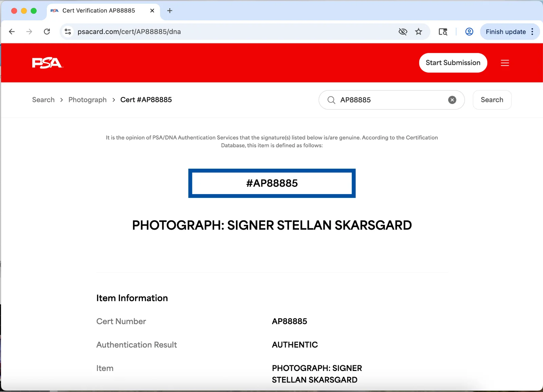
Task: Click Finish update button
Action: click(x=506, y=32)
